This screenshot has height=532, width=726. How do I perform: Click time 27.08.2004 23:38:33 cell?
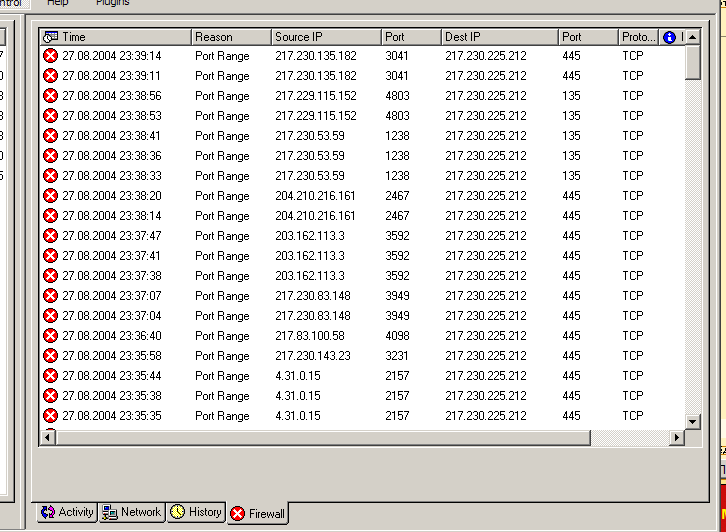112,176
